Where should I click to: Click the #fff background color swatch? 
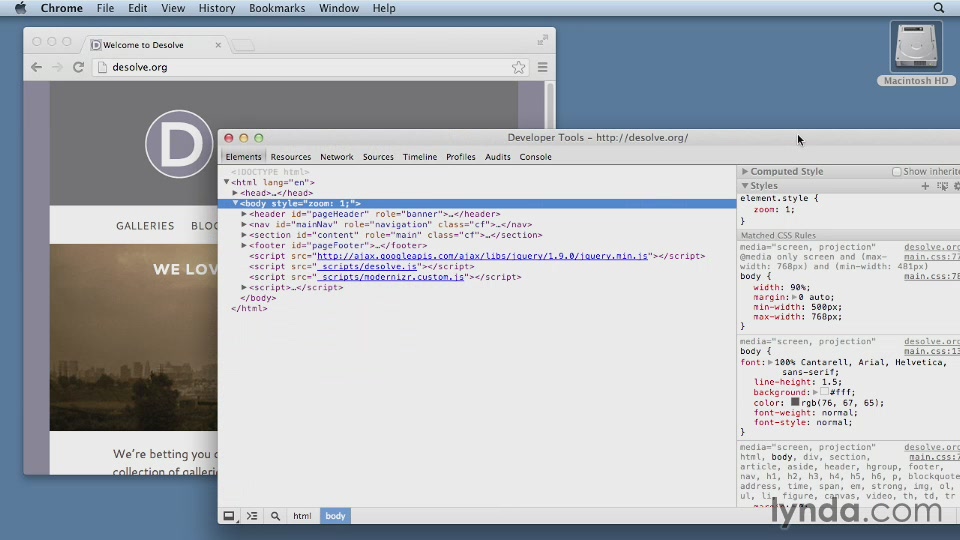(x=825, y=392)
